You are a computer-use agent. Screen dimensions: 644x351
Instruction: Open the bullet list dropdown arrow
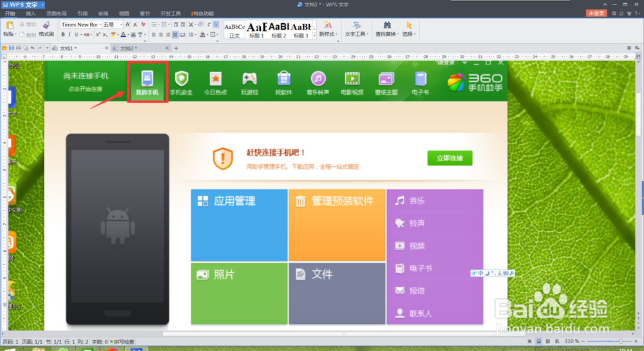[158, 24]
